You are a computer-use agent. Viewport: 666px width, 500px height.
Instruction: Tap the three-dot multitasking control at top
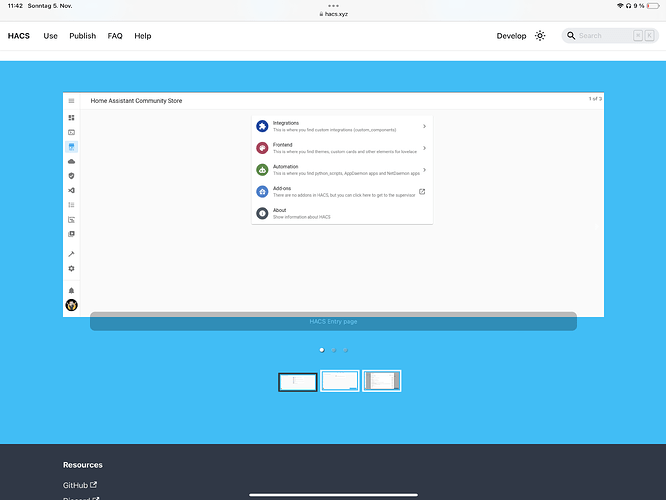[x=333, y=6]
